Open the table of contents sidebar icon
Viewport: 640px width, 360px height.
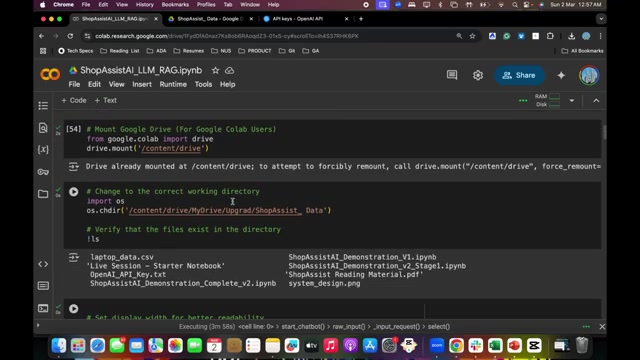(43, 106)
